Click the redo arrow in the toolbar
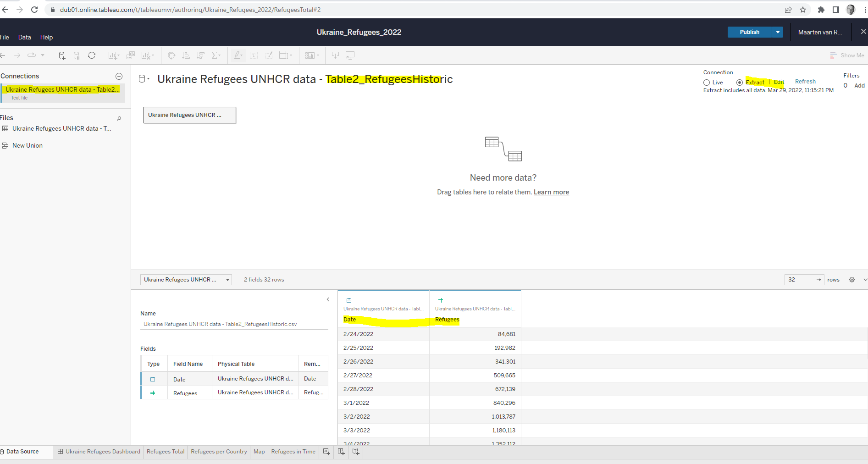868x464 pixels. coord(17,55)
